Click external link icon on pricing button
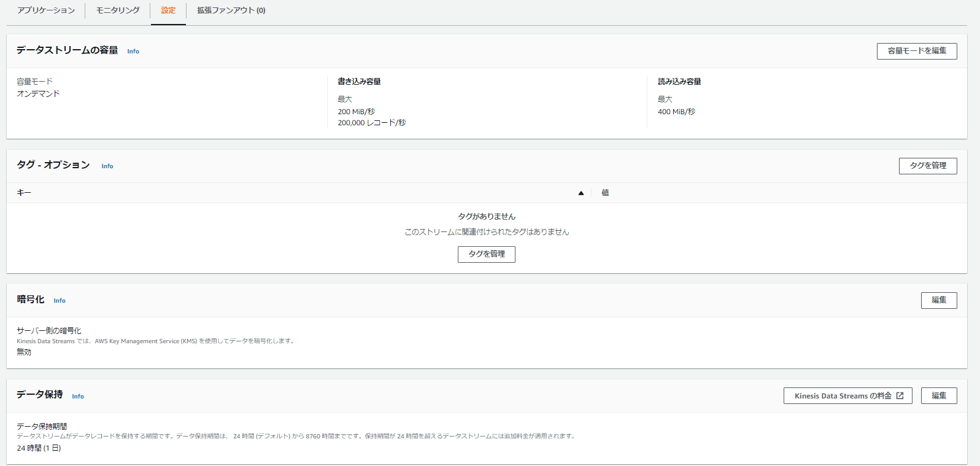 [900, 396]
